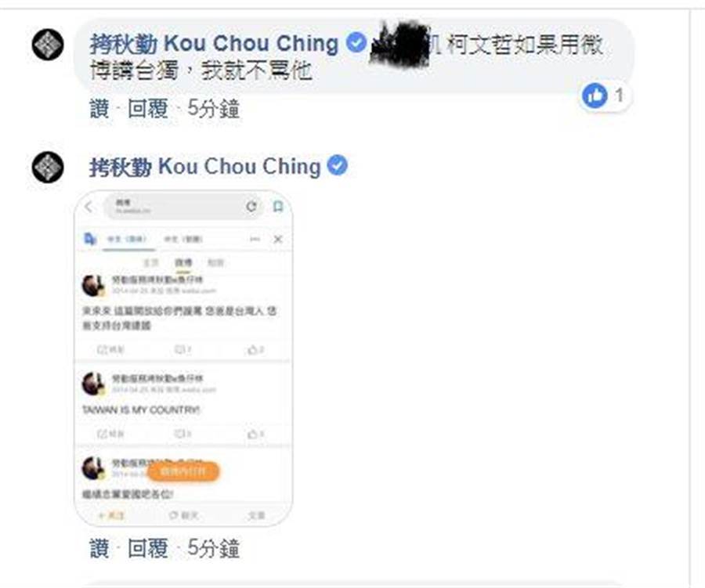
Task: Open the first comment's 5分鐘 timestamp
Action: 213,108
